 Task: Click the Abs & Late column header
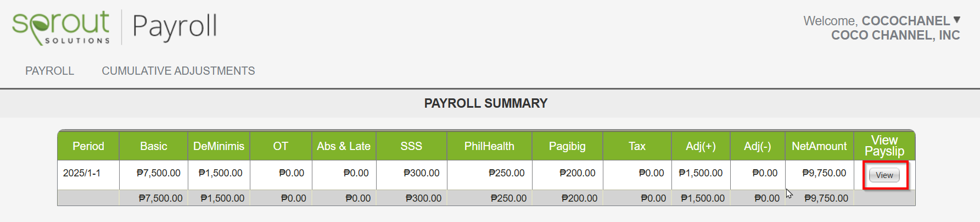click(x=344, y=146)
